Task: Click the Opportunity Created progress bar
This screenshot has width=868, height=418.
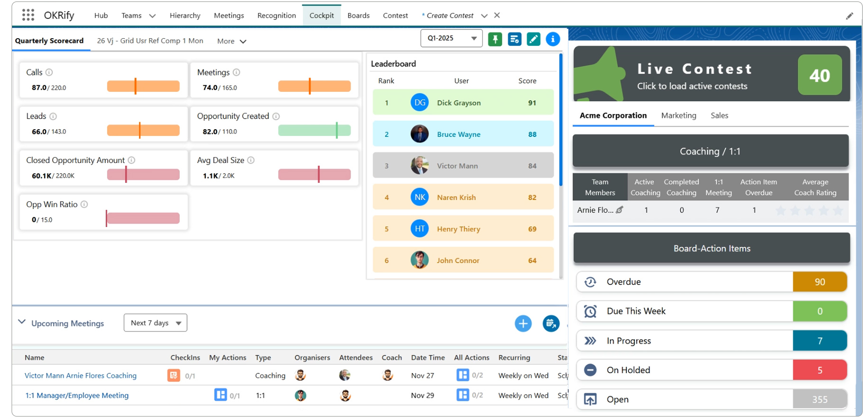Action: (x=314, y=131)
